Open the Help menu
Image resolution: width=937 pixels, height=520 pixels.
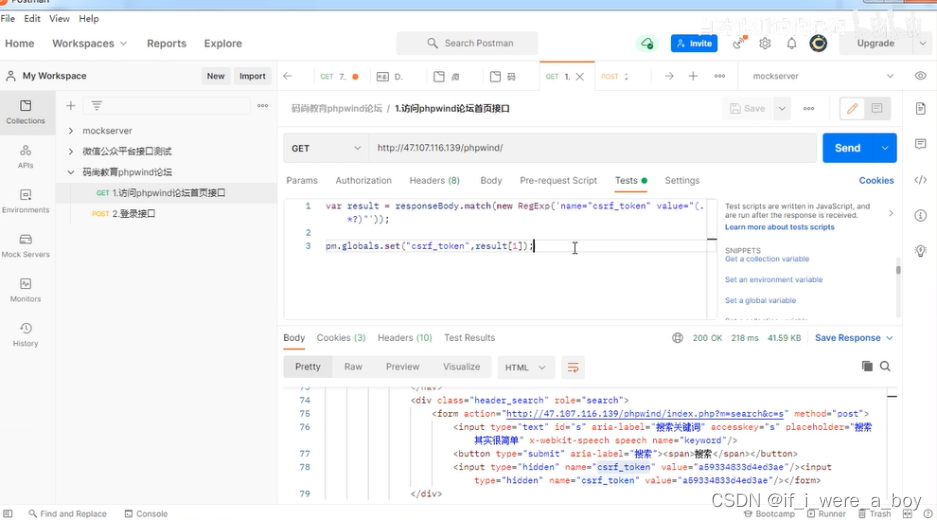coord(89,19)
